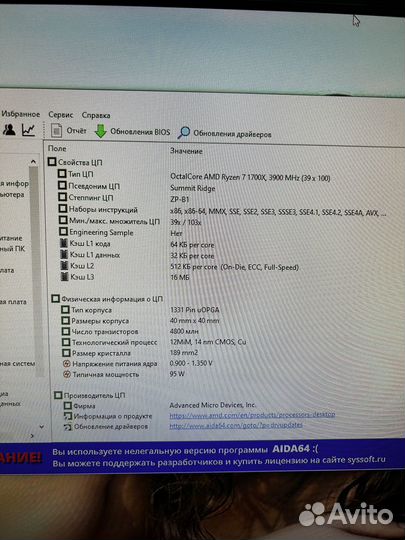Click the square box beside Размер кристалла
The height and width of the screenshot is (540, 405).
[x=66, y=353]
